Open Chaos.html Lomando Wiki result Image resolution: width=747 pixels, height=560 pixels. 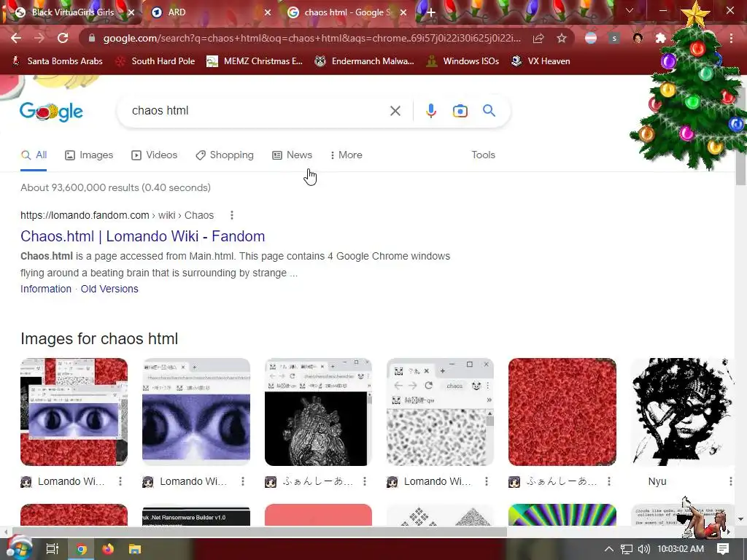pyautogui.click(x=142, y=236)
